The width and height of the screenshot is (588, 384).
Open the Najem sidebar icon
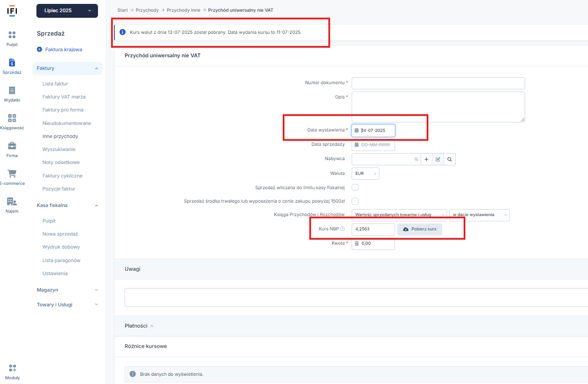[x=12, y=201]
